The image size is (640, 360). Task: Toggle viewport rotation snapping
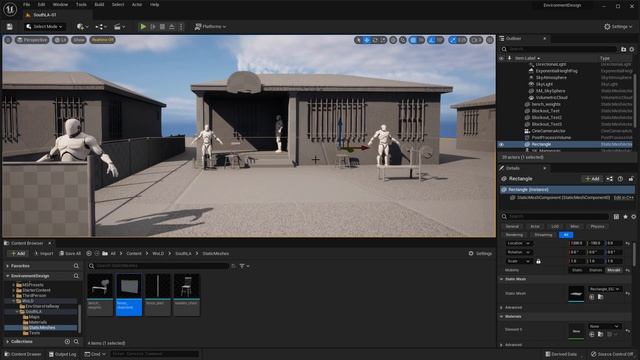432,40
